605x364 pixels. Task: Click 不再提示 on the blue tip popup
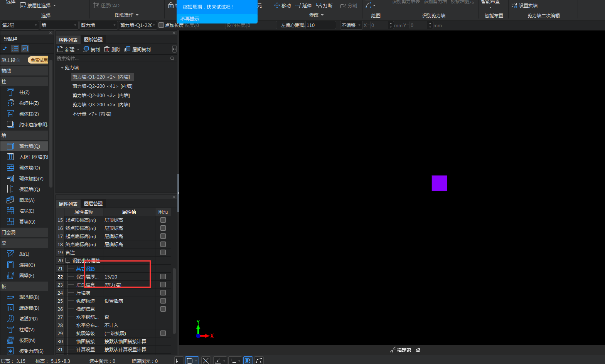point(190,19)
